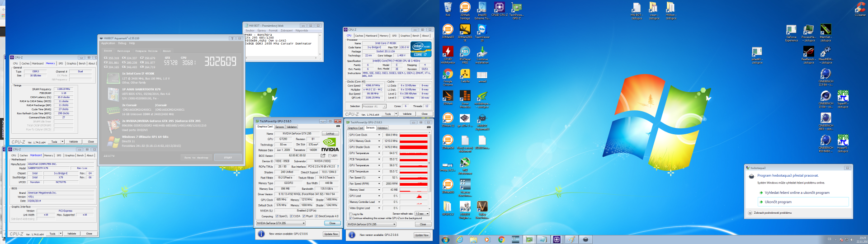
Task: Open Heaven Benchmark desktop icon
Action: (x=465, y=188)
